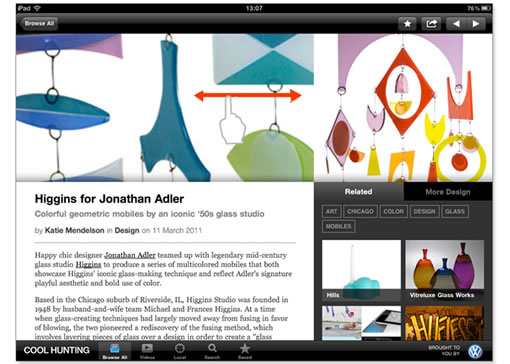
Task: Tap the star favorite icon in top bar
Action: pos(407,24)
